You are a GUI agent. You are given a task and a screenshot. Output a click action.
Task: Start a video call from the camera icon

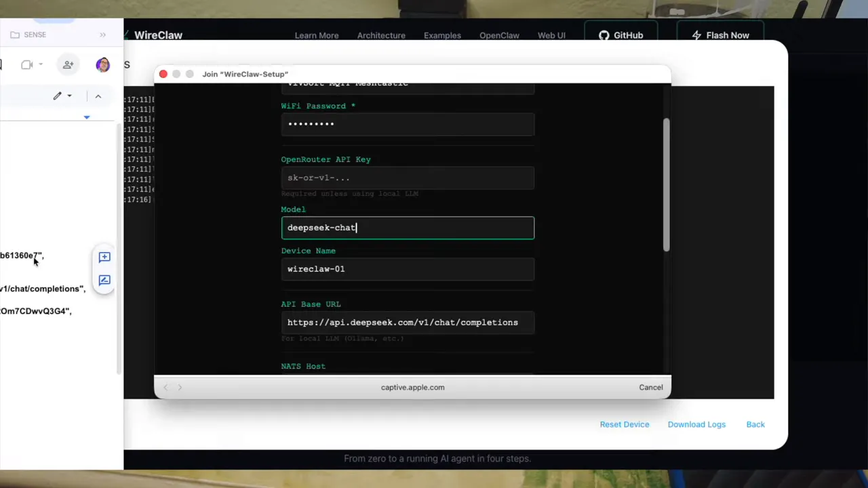[x=27, y=64]
